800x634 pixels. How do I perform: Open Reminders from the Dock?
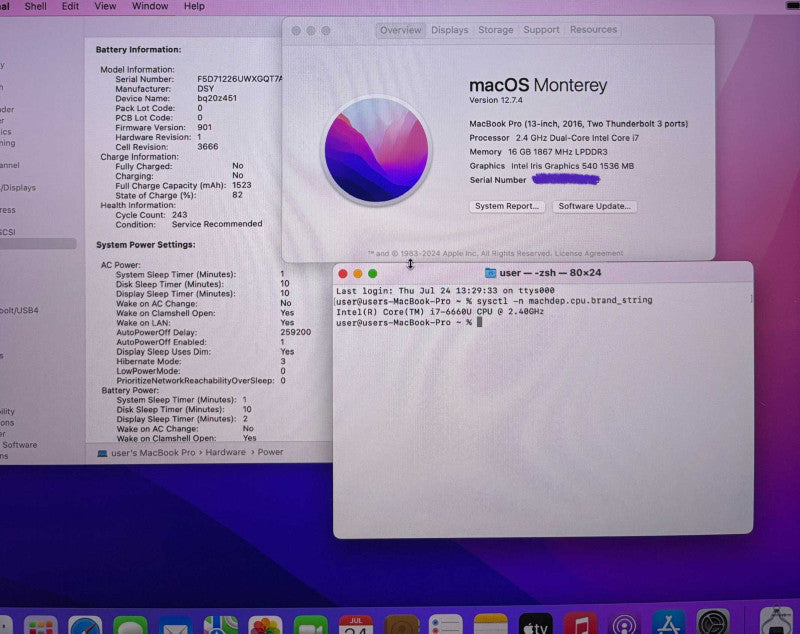click(445, 625)
